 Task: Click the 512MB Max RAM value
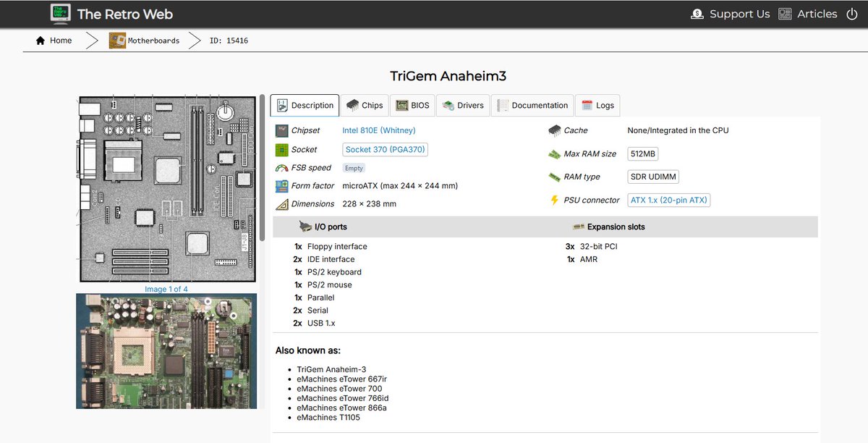pos(643,154)
